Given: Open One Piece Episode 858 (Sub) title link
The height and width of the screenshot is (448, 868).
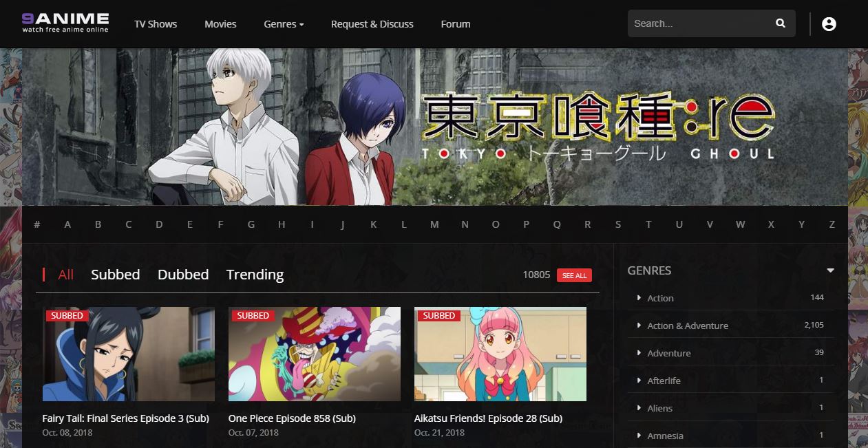Looking at the screenshot, I should [292, 418].
